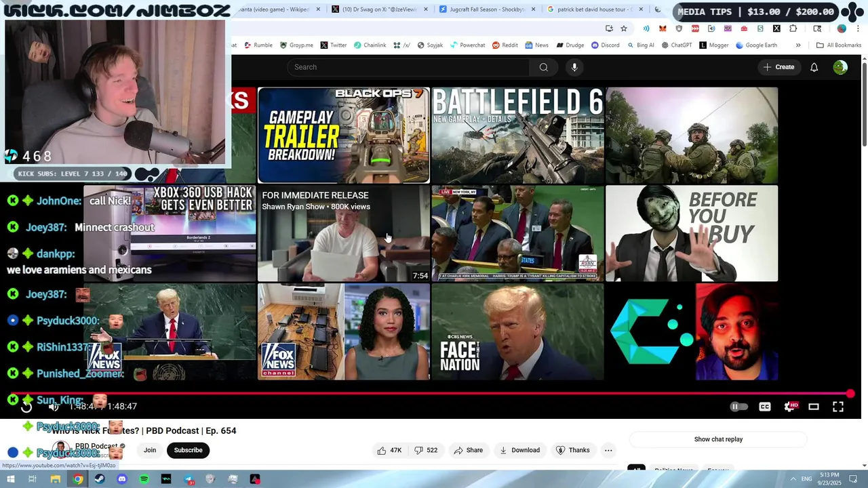Open the Discord bookmark
Image resolution: width=868 pixels, height=488 pixels.
[x=605, y=45]
